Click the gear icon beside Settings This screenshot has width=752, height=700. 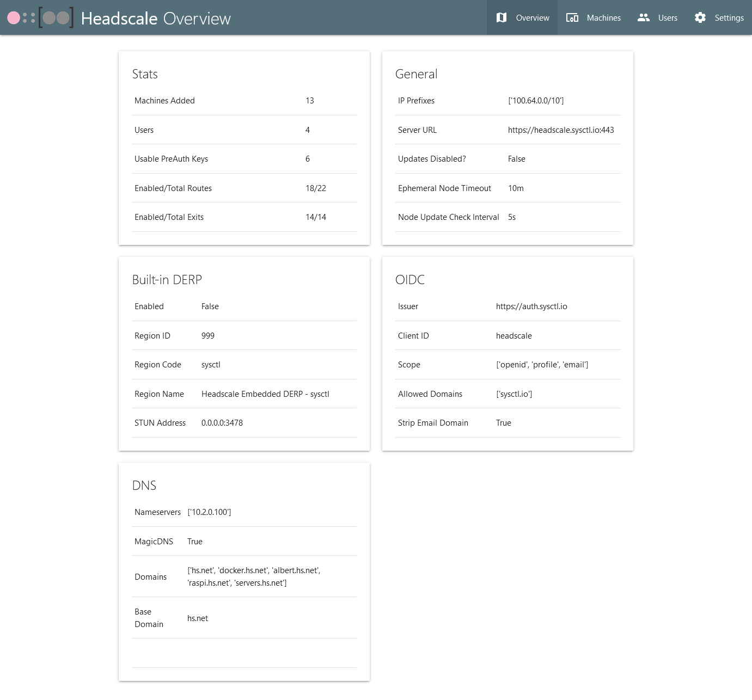click(700, 18)
